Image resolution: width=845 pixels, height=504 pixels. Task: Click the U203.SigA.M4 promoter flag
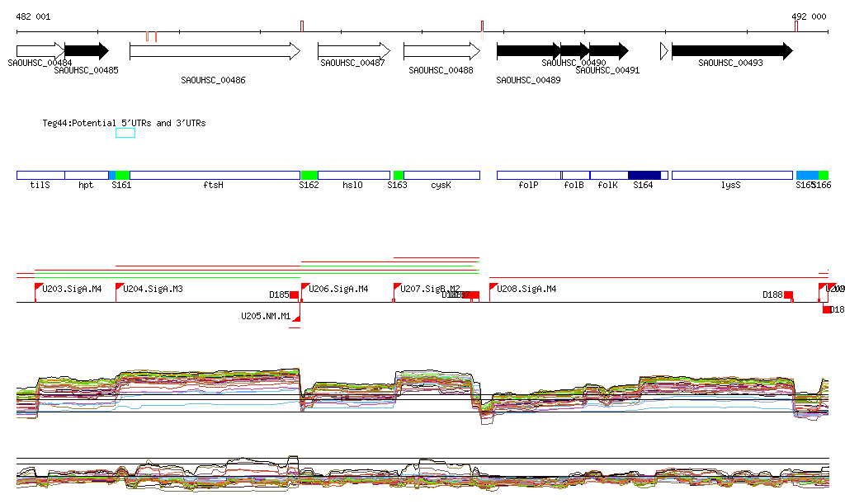(x=38, y=288)
